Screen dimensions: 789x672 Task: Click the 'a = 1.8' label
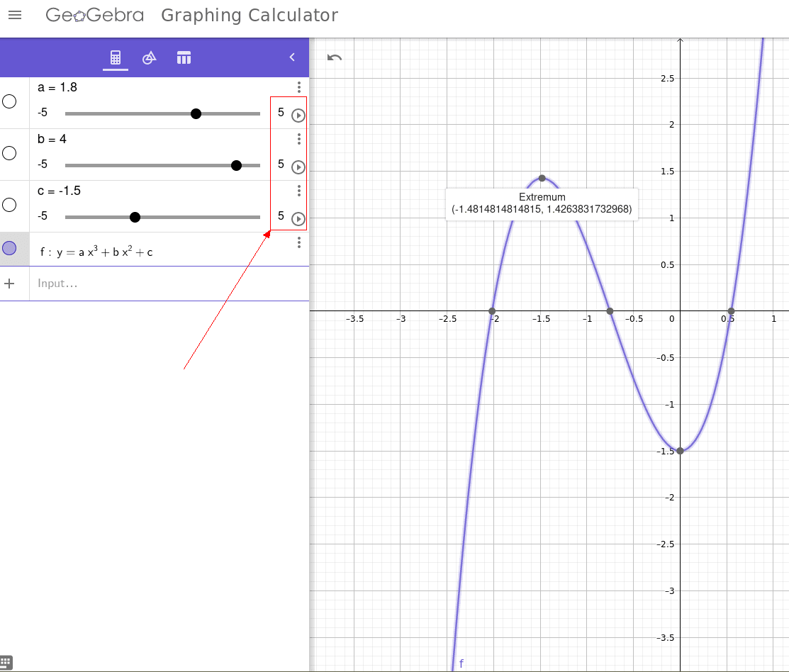pyautogui.click(x=57, y=87)
